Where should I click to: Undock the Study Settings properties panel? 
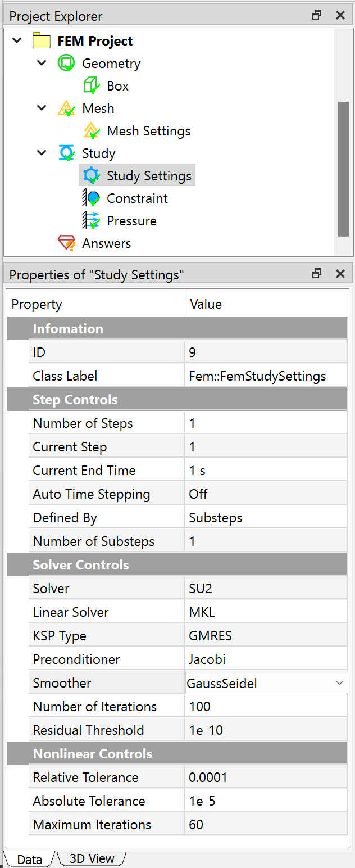point(316,274)
